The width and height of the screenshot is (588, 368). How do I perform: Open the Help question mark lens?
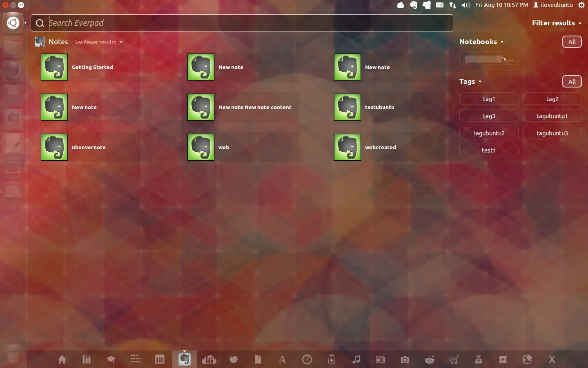[307, 359]
